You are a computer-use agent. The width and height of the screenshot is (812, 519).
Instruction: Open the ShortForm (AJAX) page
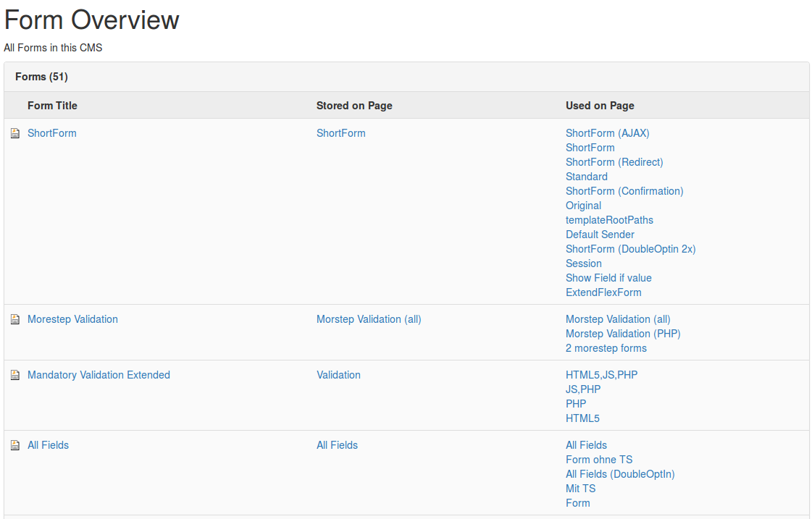click(x=607, y=133)
